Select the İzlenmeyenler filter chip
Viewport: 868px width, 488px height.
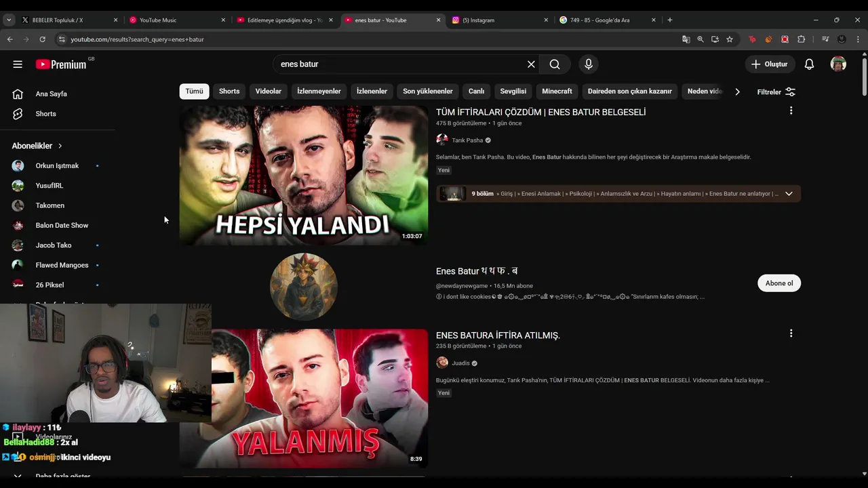click(x=319, y=91)
